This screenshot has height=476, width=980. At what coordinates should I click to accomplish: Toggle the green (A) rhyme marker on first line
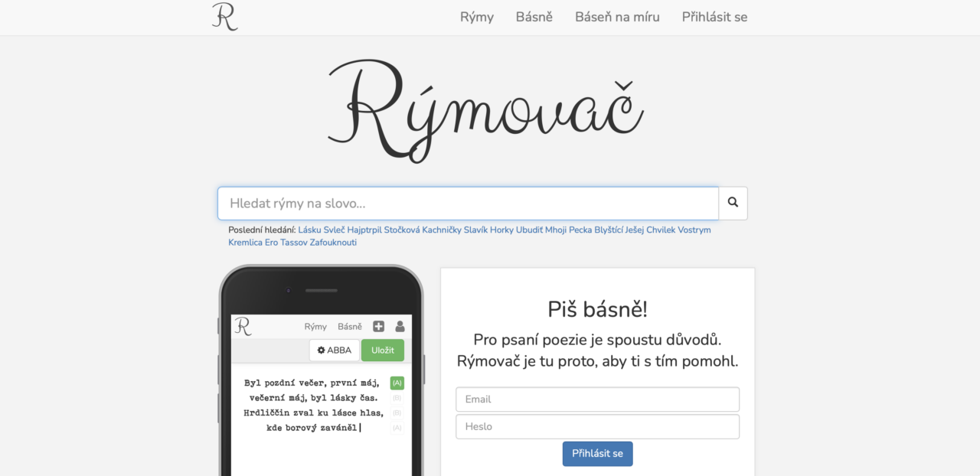click(397, 383)
